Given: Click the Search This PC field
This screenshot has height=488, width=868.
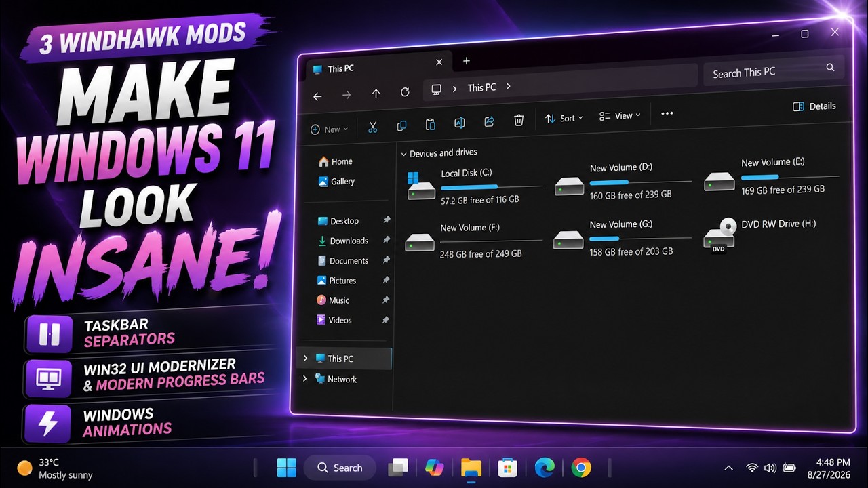Looking at the screenshot, I should pyautogui.click(x=773, y=70).
